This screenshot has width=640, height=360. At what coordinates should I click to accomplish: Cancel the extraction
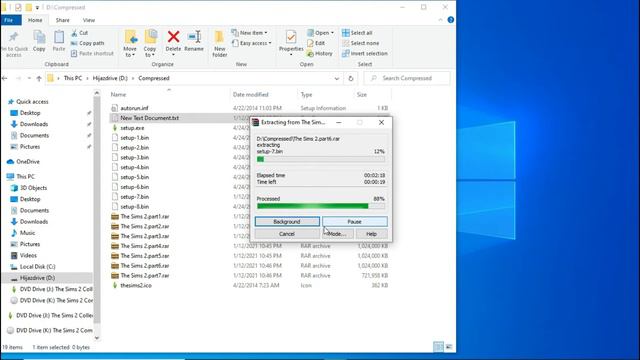pos(287,234)
